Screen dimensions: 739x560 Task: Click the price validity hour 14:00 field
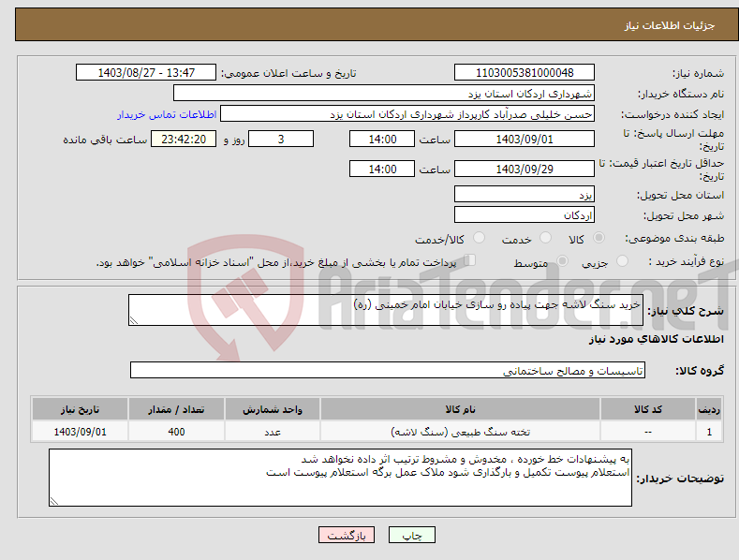click(x=382, y=169)
